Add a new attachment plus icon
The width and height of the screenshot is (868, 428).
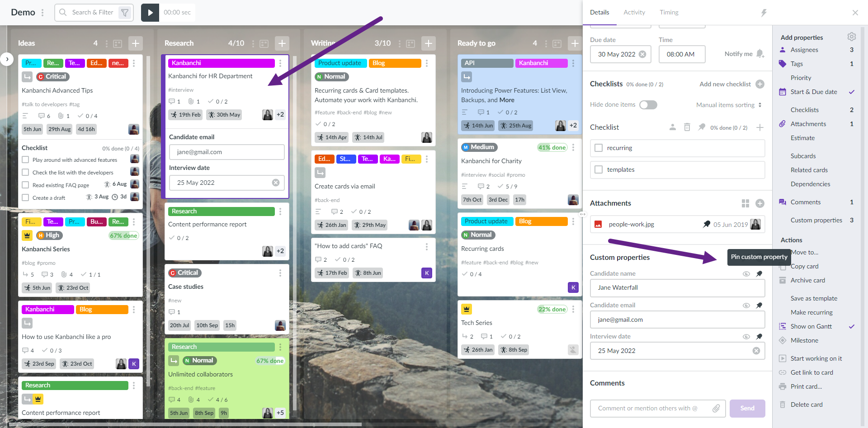point(760,203)
